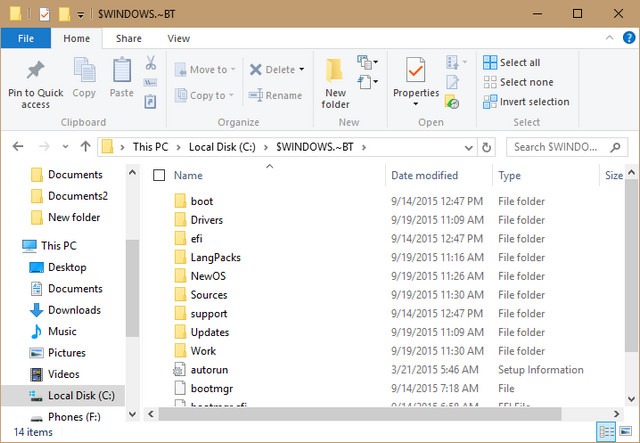Click the Copy ribbon icon

tap(84, 70)
